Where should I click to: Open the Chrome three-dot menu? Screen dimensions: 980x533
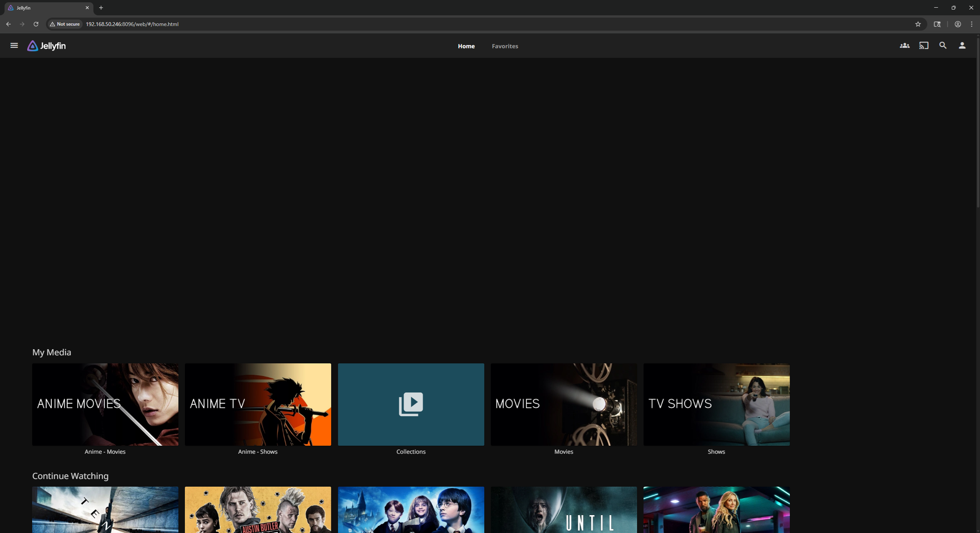pos(972,24)
